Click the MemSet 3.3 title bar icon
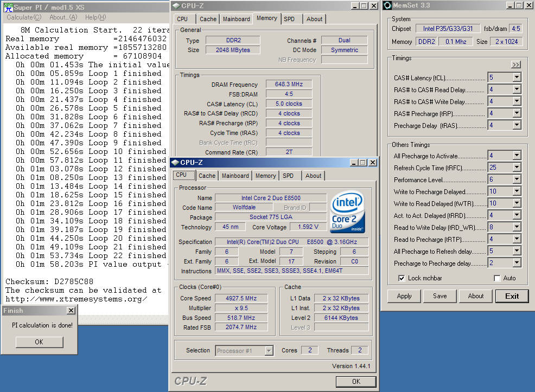This screenshot has height=392, width=535. coord(387,5)
